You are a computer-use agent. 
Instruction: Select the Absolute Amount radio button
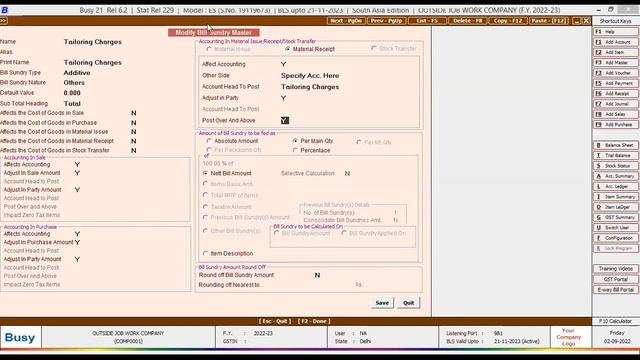point(209,141)
